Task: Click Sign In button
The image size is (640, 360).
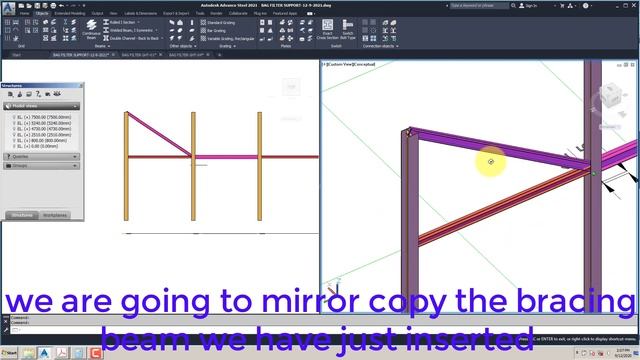Action: tap(528, 6)
